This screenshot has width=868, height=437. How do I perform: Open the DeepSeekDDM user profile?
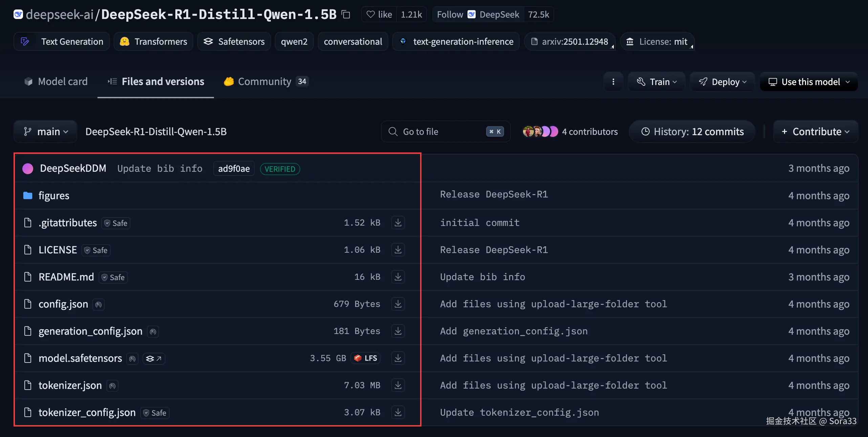tap(73, 168)
